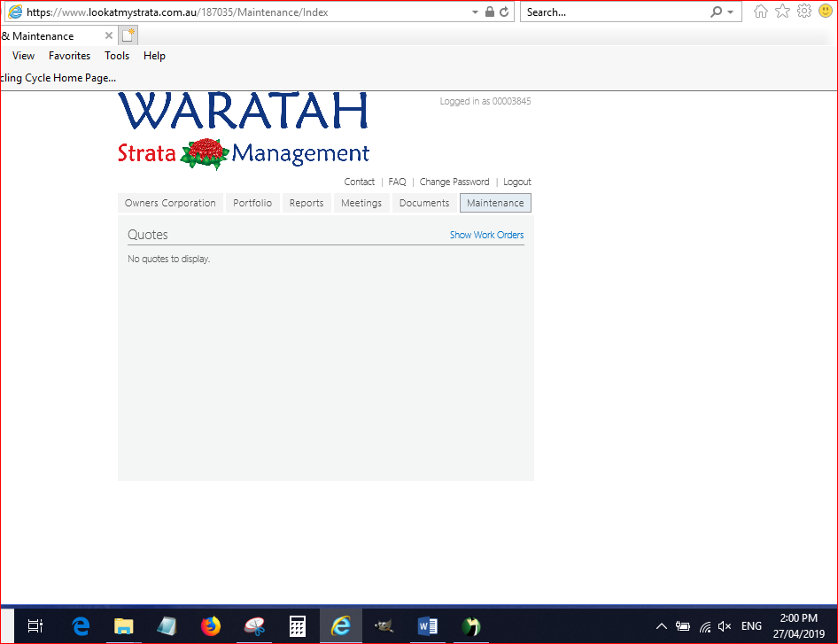The image size is (838, 644).
Task: Expand the search provider dropdown arrow
Action: coord(730,12)
